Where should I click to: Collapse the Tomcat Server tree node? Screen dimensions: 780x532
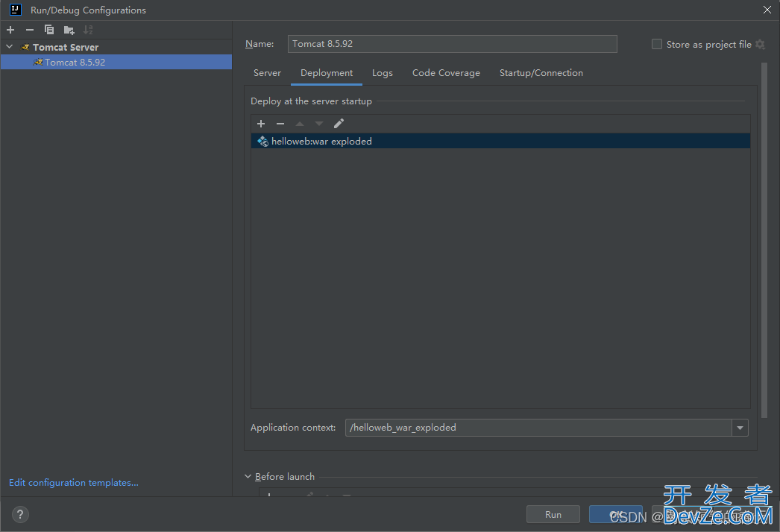click(x=10, y=47)
